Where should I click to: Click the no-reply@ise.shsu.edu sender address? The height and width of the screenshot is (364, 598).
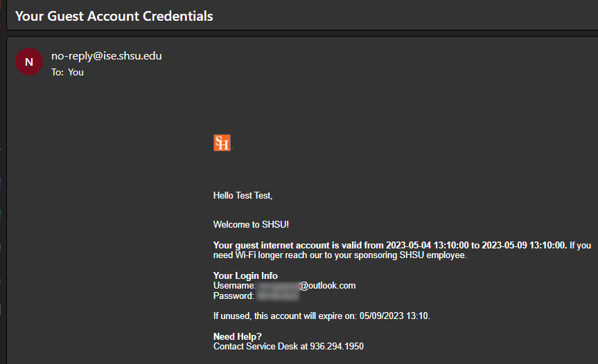click(107, 56)
